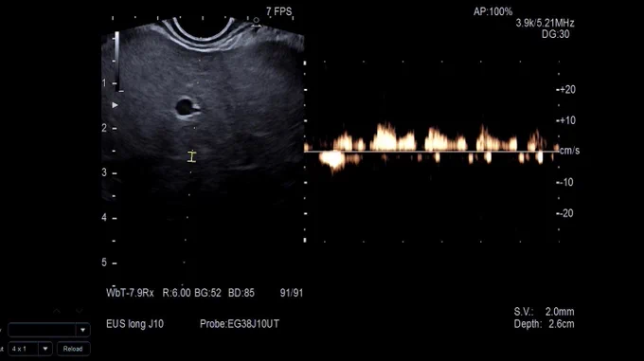The image size is (644, 361).
Task: Click the faint down chevron above the dropdowns
Action: tap(80, 311)
